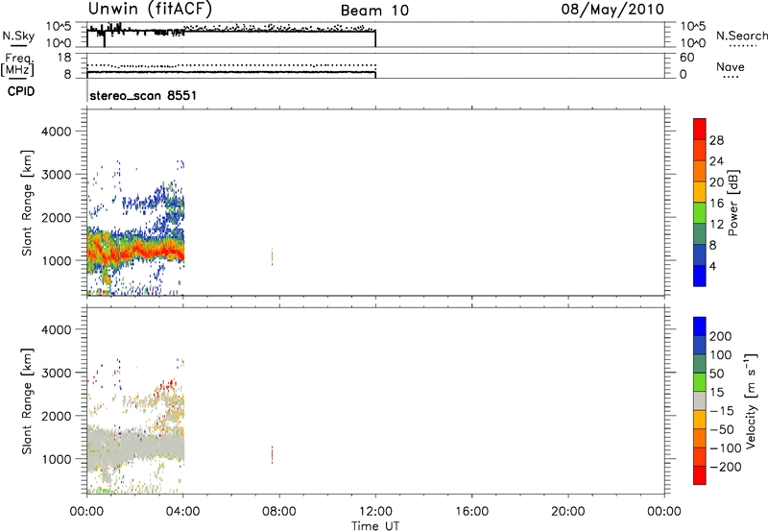Click the green 15–50 Velocity colorbar segment

[700, 382]
